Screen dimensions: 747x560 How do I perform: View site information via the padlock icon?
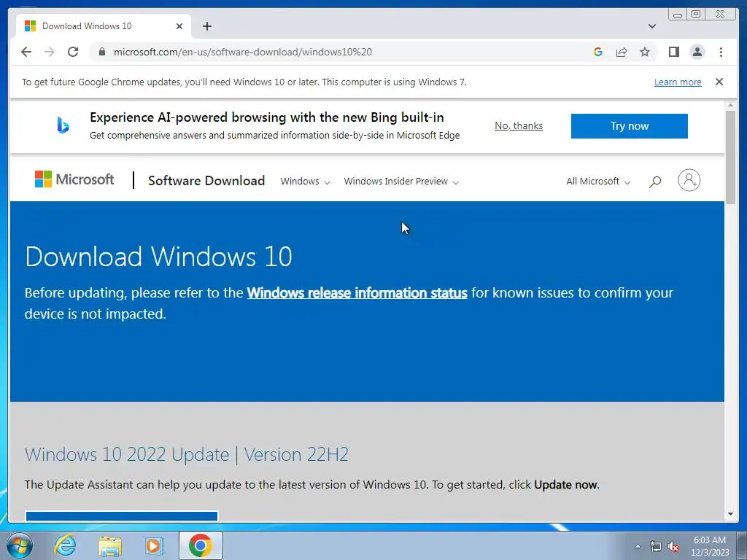102,52
